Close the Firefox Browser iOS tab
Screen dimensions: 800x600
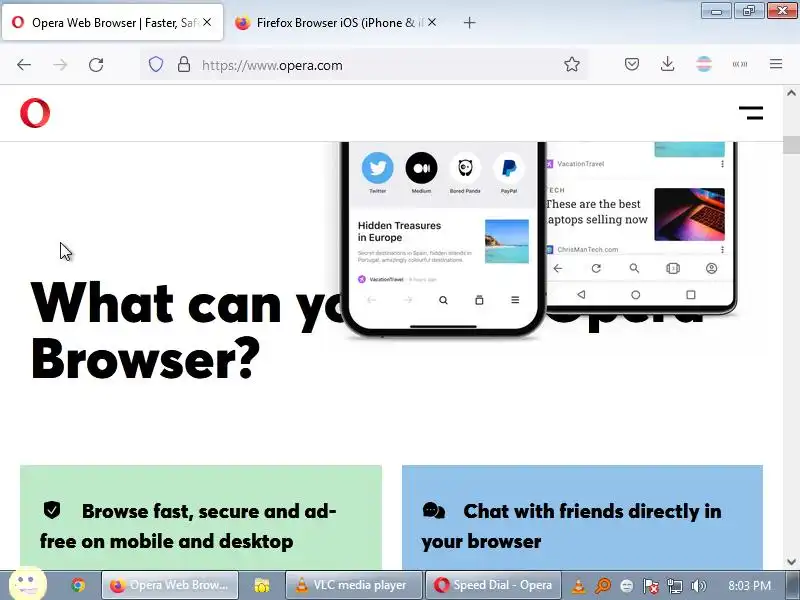pos(432,22)
